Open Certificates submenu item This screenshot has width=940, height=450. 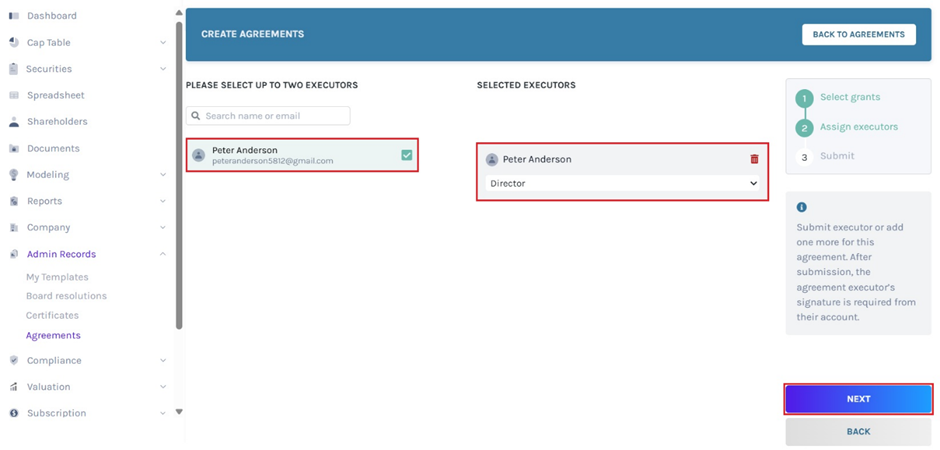52,315
